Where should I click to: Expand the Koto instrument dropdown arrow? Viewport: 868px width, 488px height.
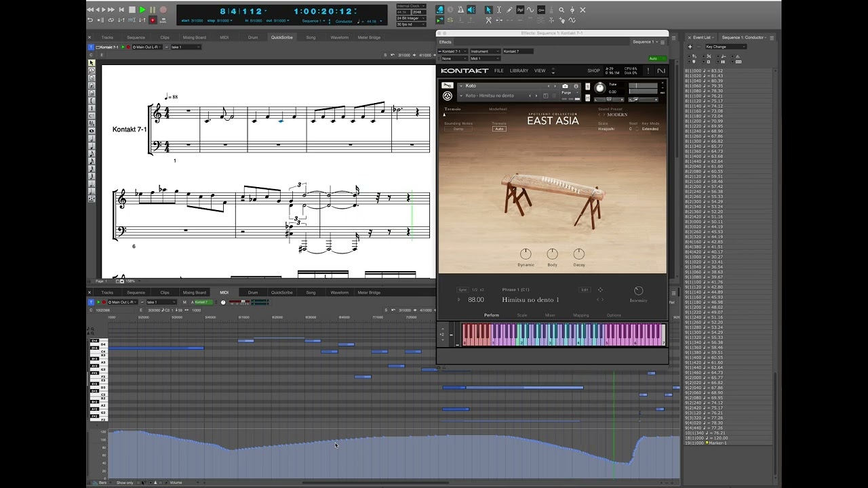(461, 86)
